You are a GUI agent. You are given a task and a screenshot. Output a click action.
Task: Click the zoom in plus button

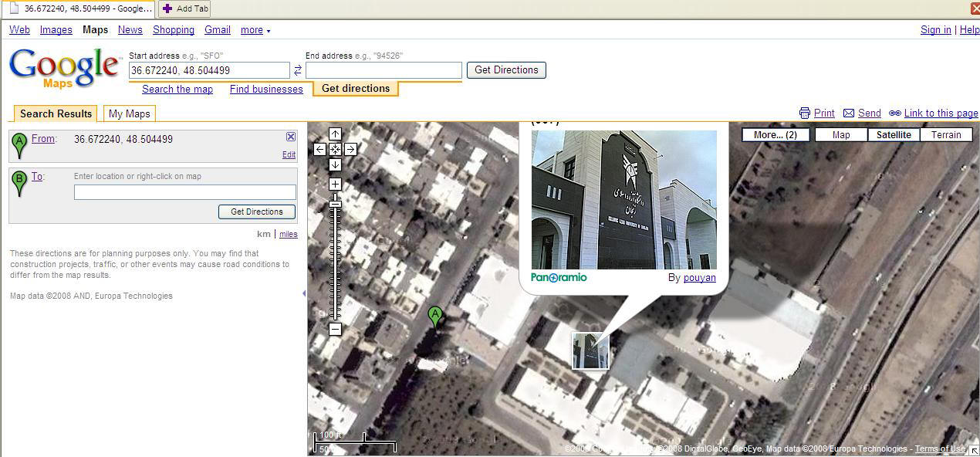point(335,184)
